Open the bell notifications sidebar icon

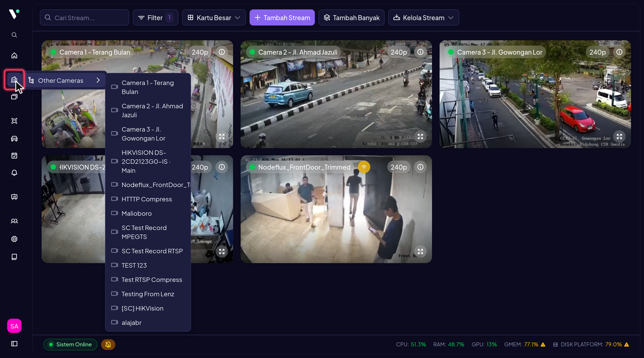point(14,173)
